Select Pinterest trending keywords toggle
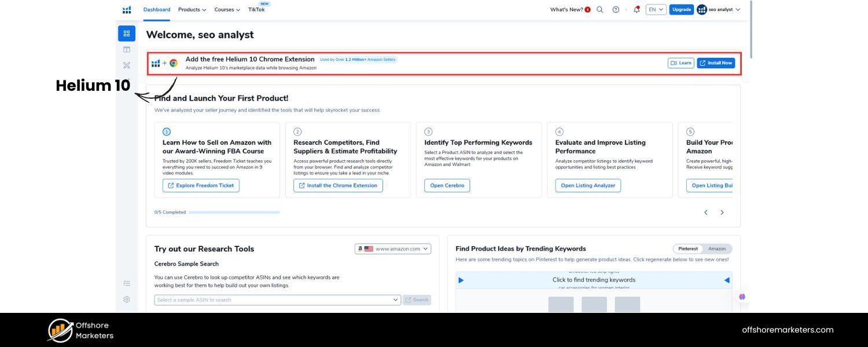Image resolution: width=868 pixels, height=347 pixels. click(688, 249)
